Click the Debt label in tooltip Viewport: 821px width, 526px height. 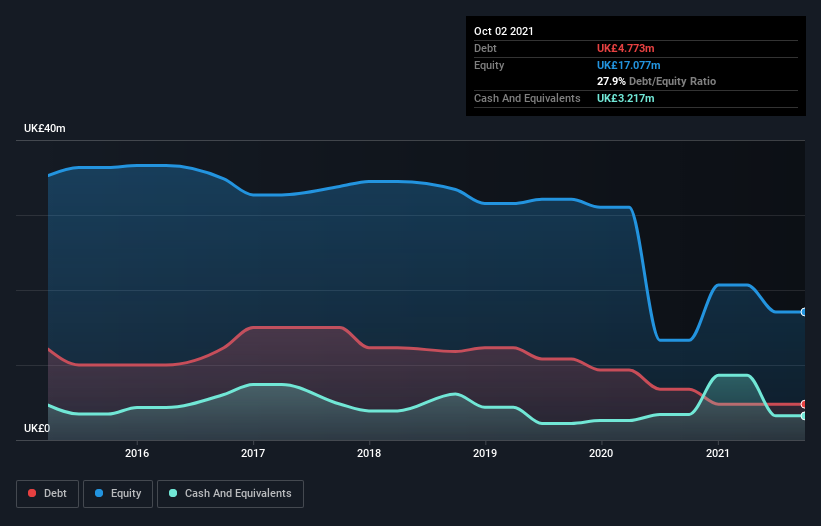click(485, 48)
